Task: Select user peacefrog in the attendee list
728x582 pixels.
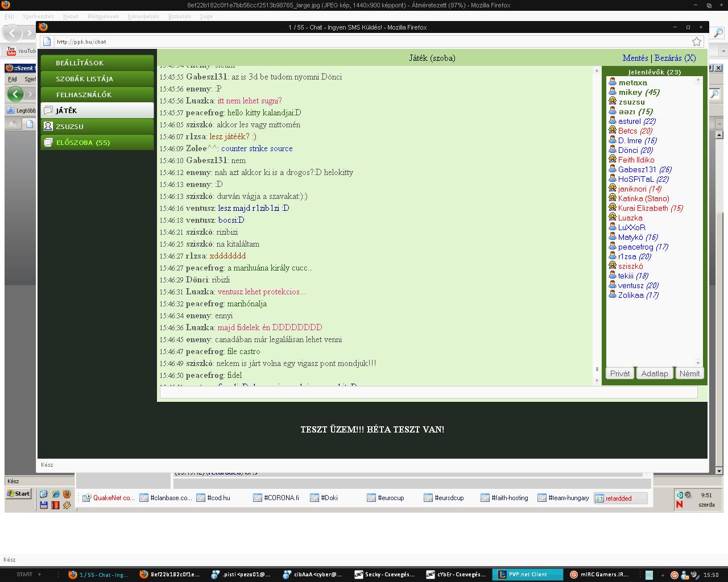Action: 635,247
